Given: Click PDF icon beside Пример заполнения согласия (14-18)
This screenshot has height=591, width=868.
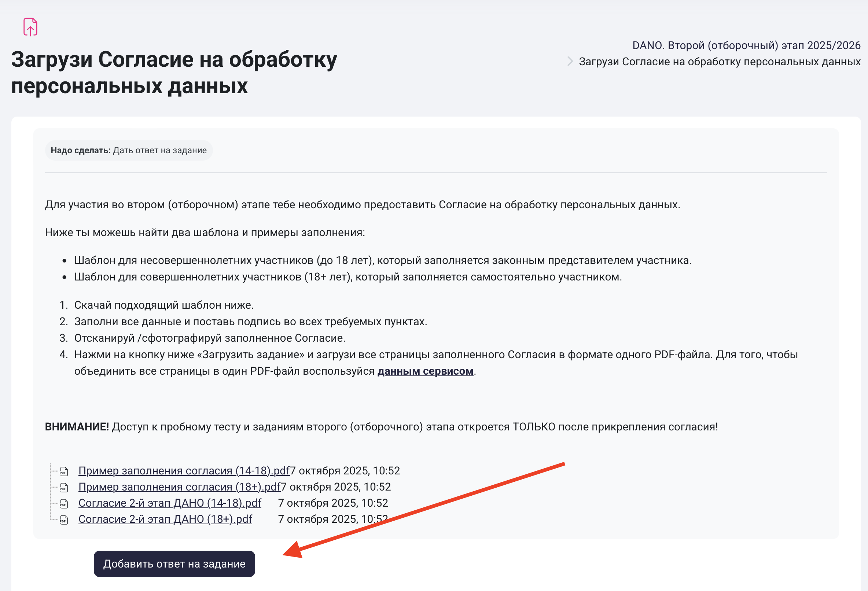Looking at the screenshot, I should point(64,471).
